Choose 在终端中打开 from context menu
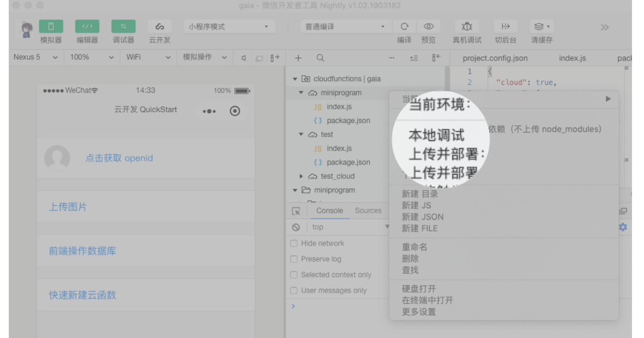The image size is (644, 338). pos(428,300)
